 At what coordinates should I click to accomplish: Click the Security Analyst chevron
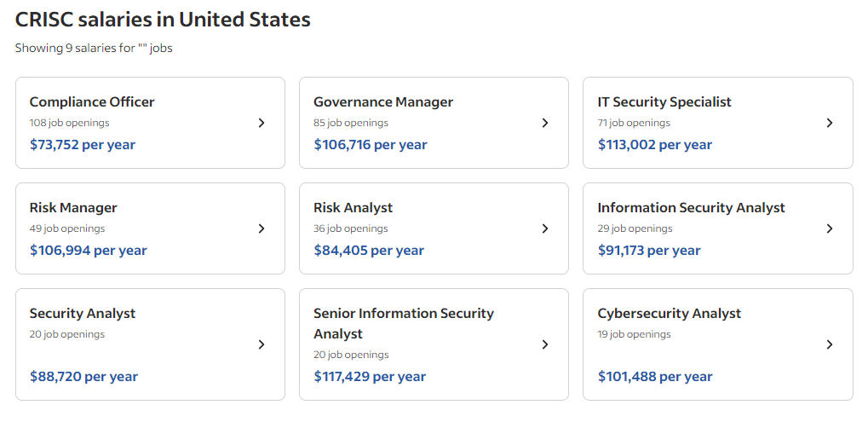click(262, 344)
